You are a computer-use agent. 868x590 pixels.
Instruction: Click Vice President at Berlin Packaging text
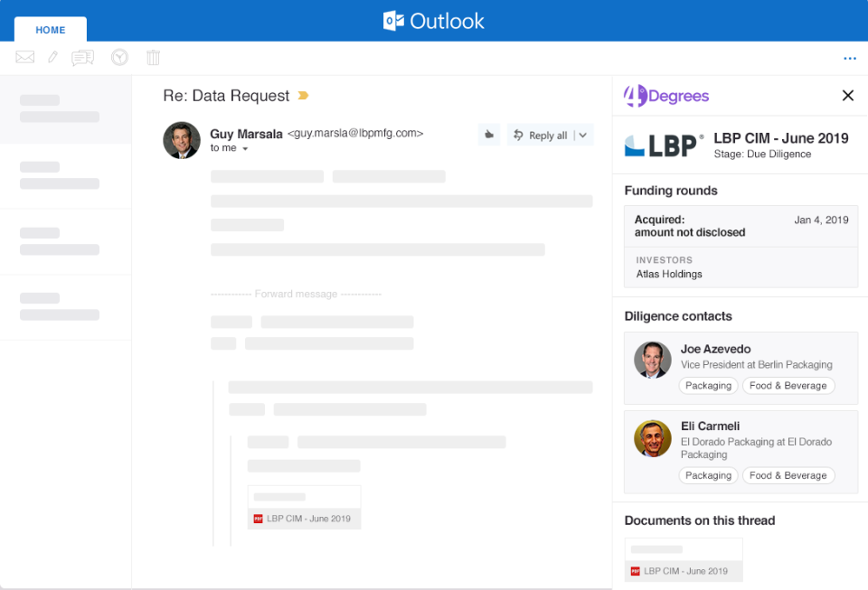pyautogui.click(x=756, y=365)
